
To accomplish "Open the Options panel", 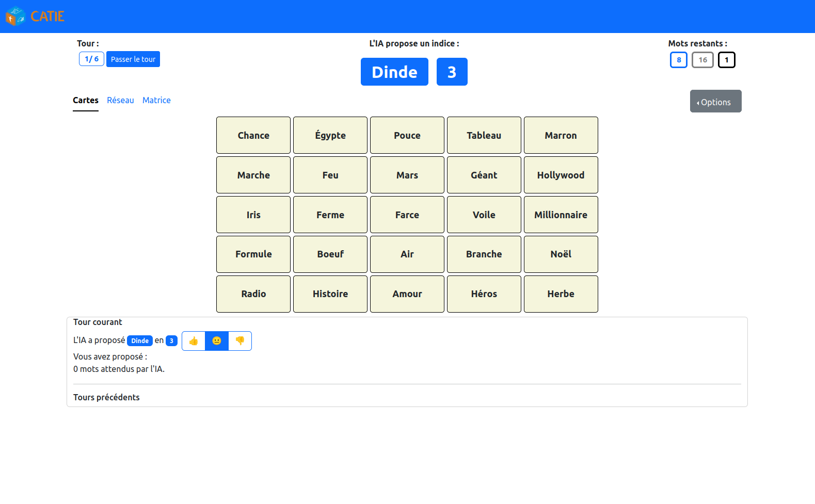I will tap(715, 101).
